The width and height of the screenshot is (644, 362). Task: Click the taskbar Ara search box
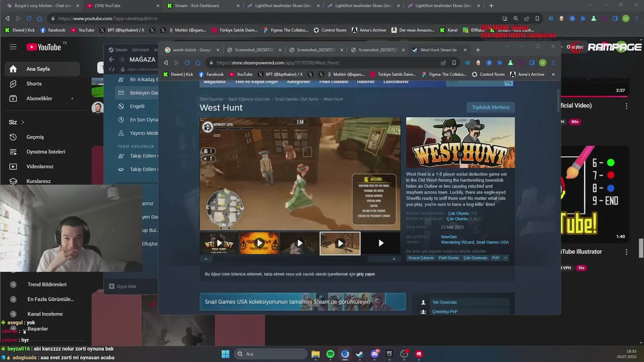point(270,354)
